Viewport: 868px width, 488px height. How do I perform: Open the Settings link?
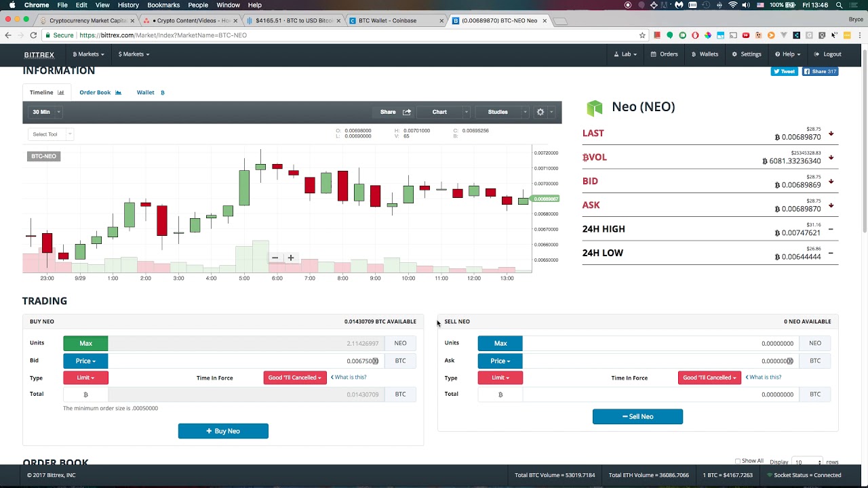[747, 54]
